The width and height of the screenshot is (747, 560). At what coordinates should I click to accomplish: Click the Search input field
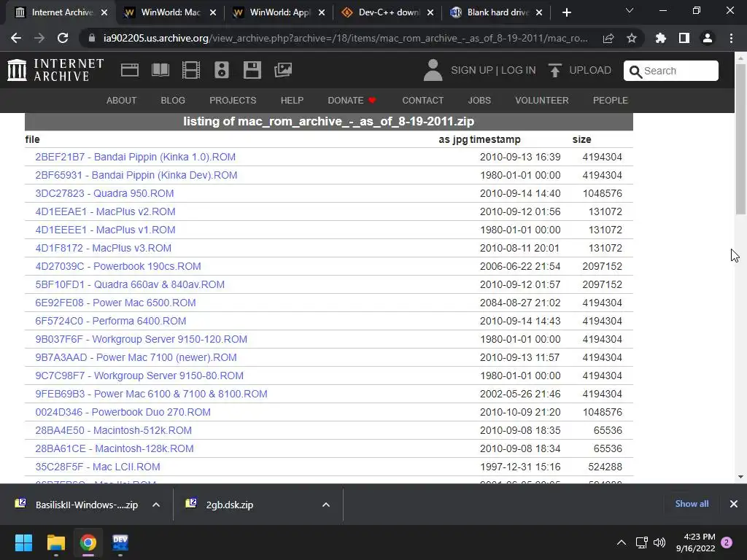pos(671,71)
